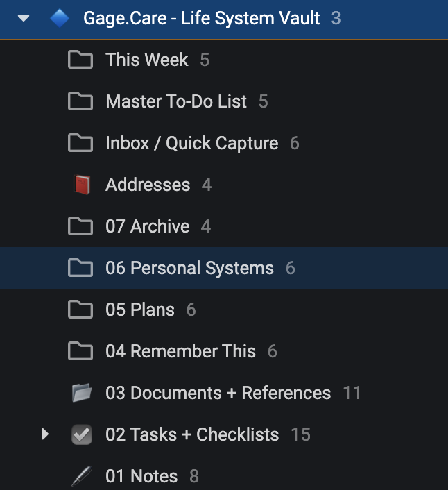This screenshot has width=448, height=490.
Task: Click the folder icon for Master To-Do List
Action: tap(80, 101)
